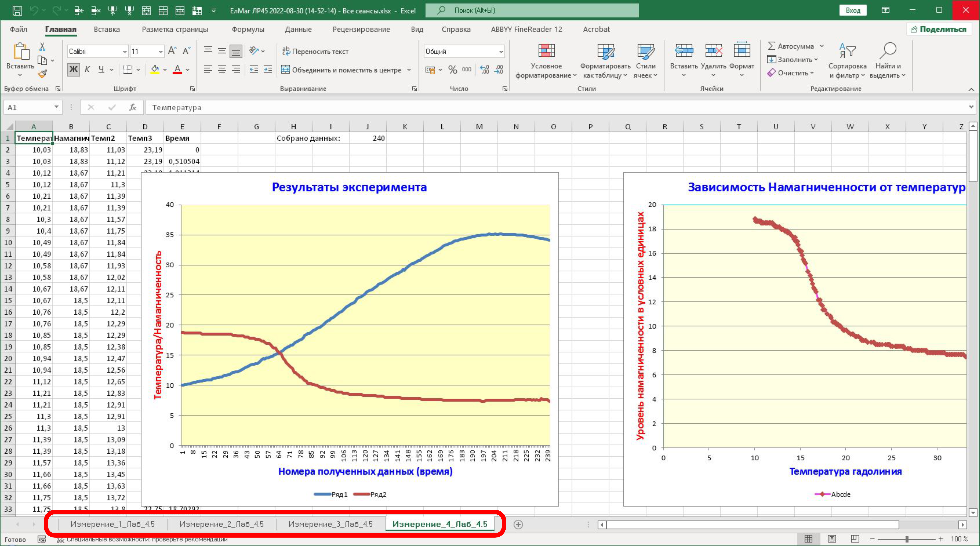
Task: Click the Center text alignment icon
Action: (x=222, y=70)
